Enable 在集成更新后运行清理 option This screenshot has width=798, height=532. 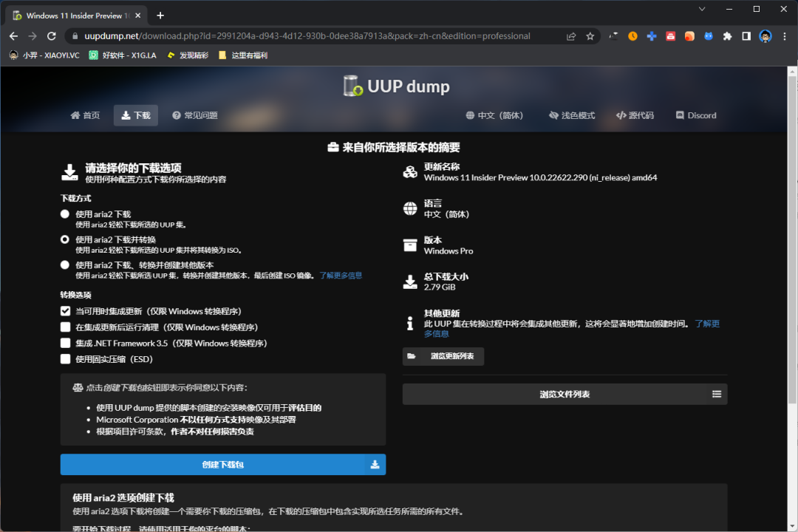tap(64, 327)
